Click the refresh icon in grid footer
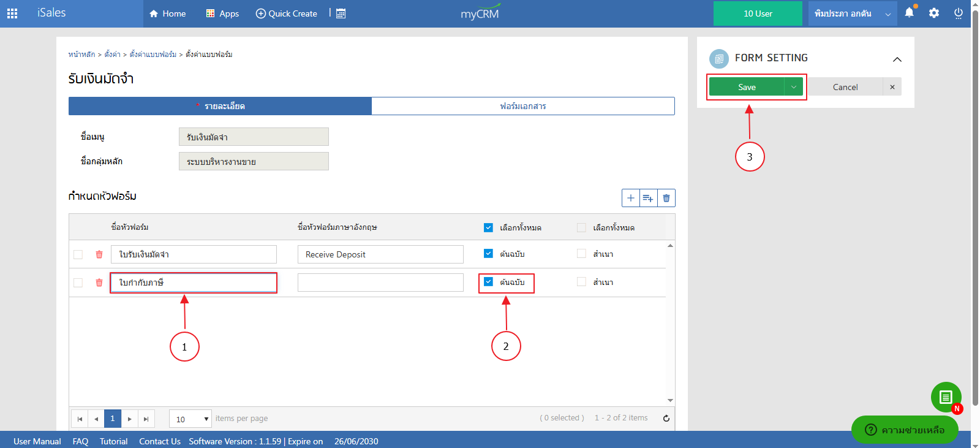 [666, 419]
